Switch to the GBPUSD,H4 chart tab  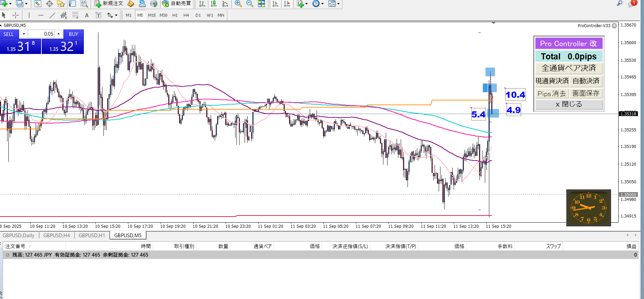point(56,235)
